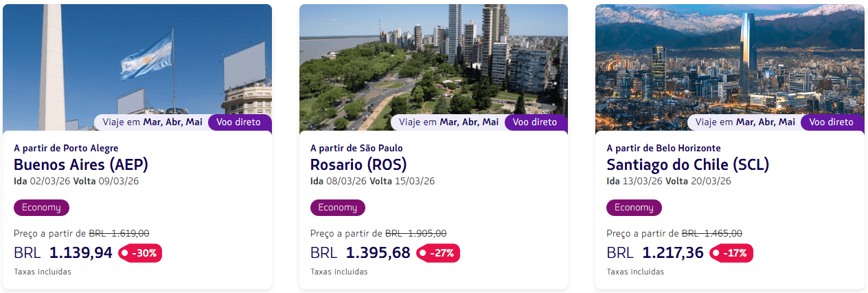Click the -17% discount tag icon
868x293 pixels.
[732, 253]
